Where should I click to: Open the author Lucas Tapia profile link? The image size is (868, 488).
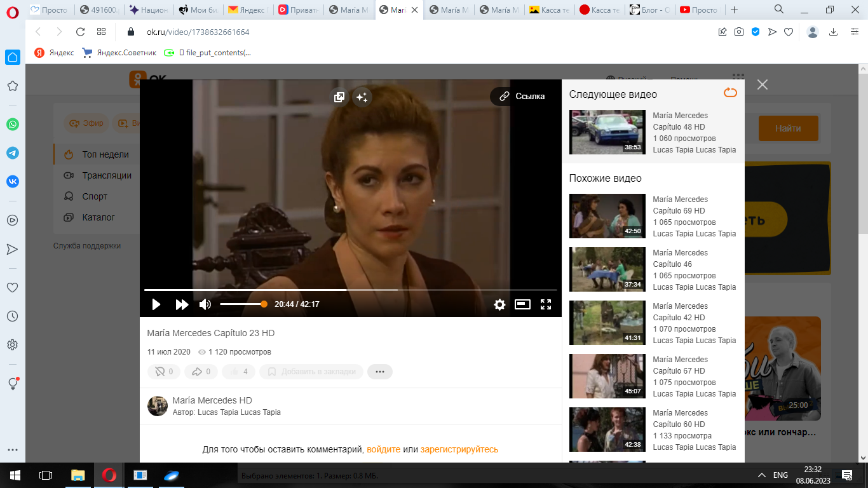point(239,412)
